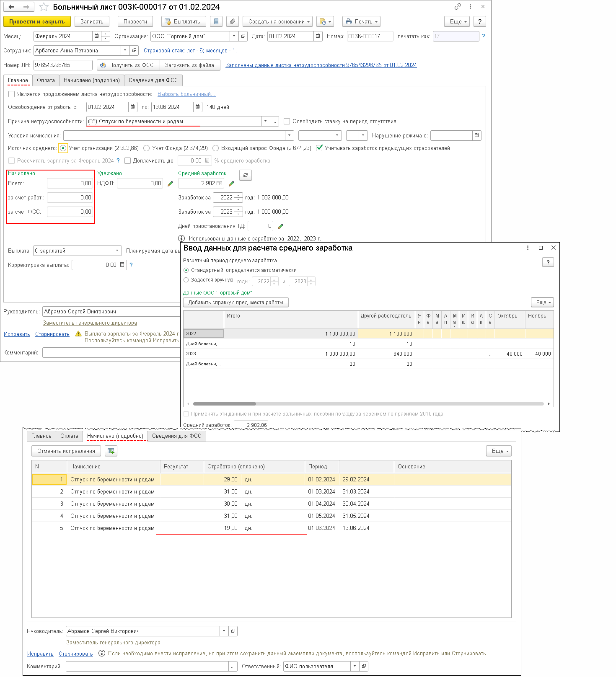Open calendar for the Месяц field

[x=97, y=36]
